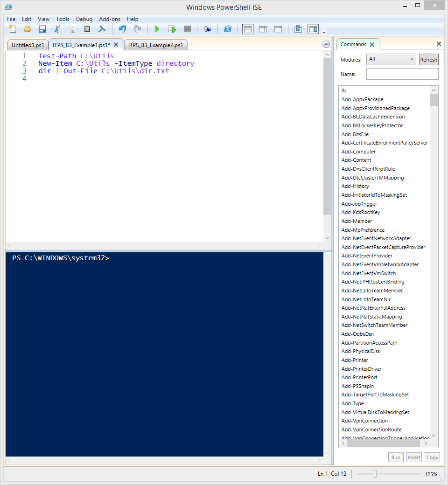
Task: Open a New Remote PowerShell Tab
Action: (x=207, y=29)
